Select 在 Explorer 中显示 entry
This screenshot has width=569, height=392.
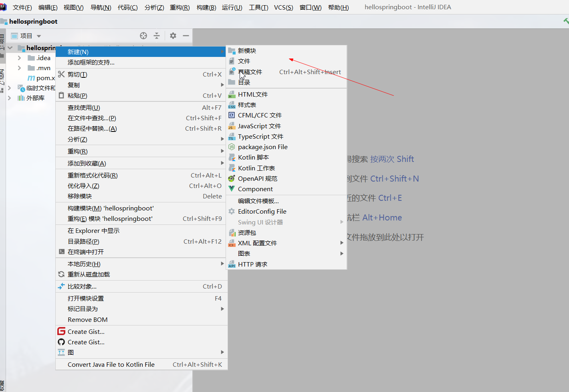pos(141,230)
